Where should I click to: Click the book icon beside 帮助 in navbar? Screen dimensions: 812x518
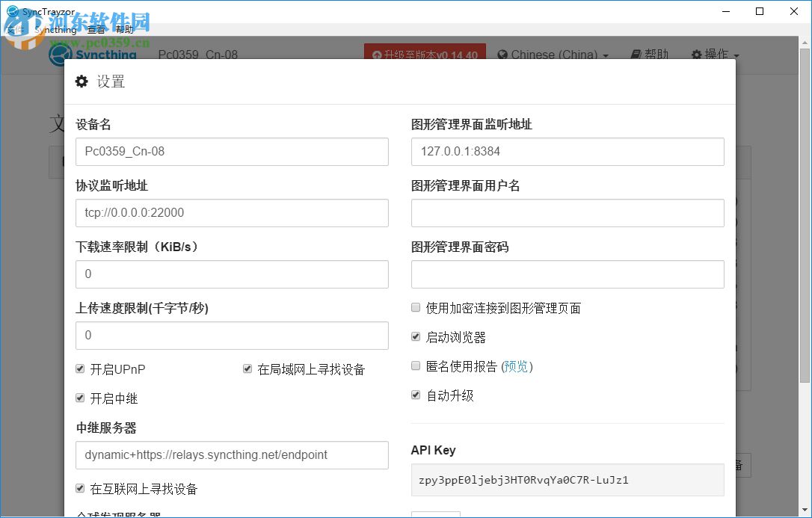click(x=635, y=55)
